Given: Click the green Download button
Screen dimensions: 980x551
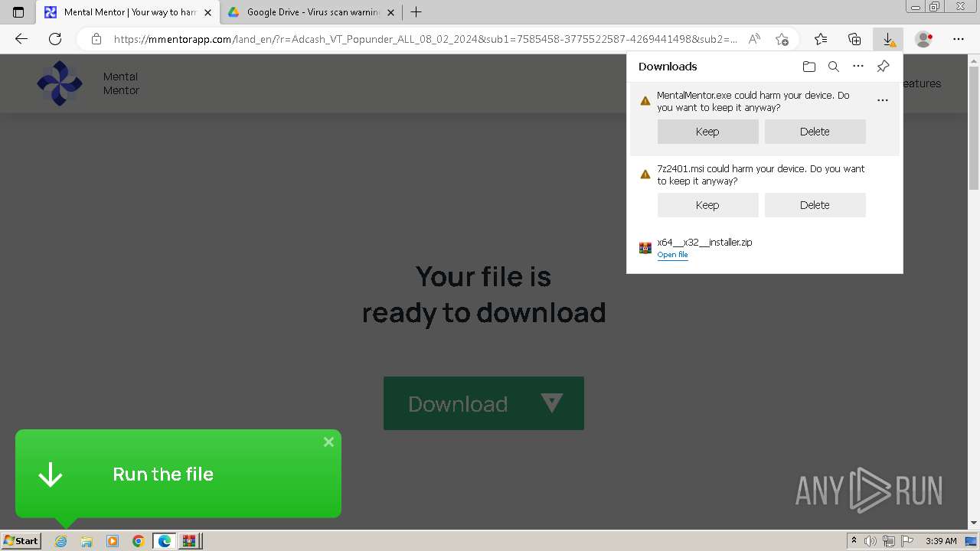Looking at the screenshot, I should point(484,403).
